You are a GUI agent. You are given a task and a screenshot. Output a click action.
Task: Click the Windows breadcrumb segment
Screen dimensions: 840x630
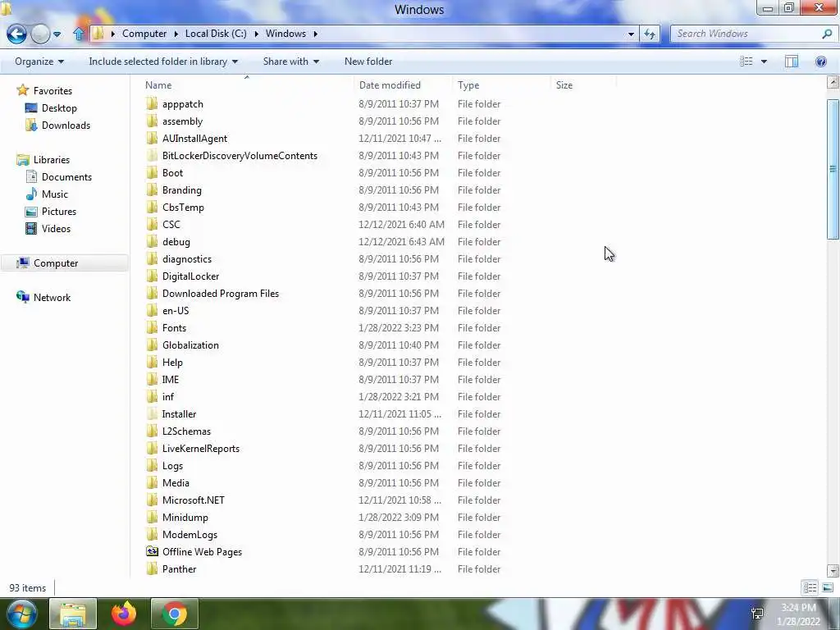pyautogui.click(x=285, y=34)
